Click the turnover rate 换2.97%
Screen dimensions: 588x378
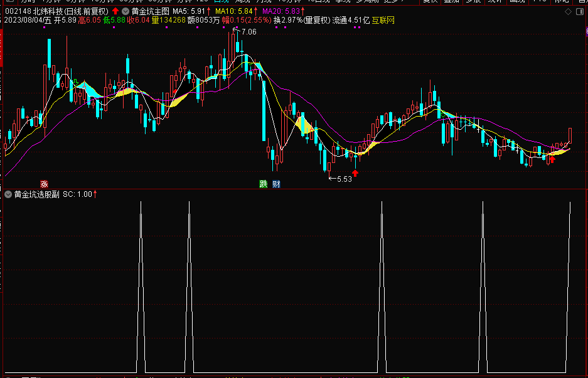288,20
